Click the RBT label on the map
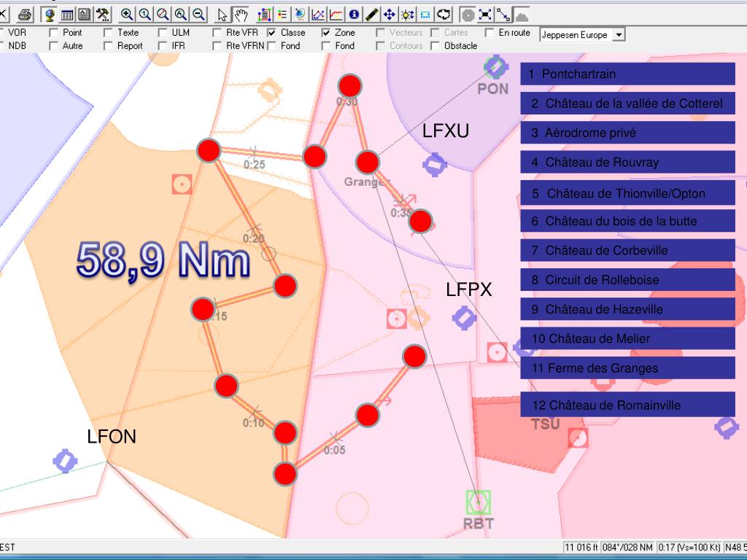 click(479, 524)
